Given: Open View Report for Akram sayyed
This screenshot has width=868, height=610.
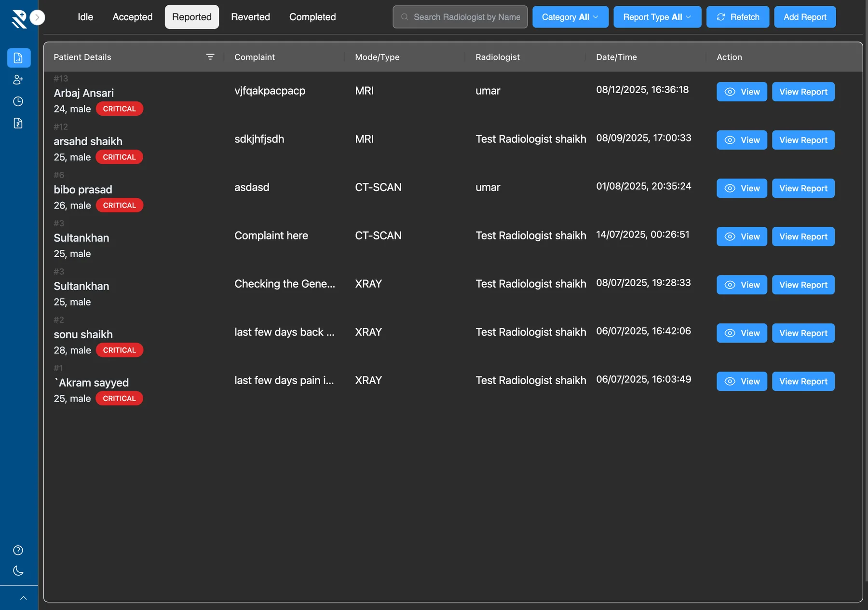Looking at the screenshot, I should 803,381.
